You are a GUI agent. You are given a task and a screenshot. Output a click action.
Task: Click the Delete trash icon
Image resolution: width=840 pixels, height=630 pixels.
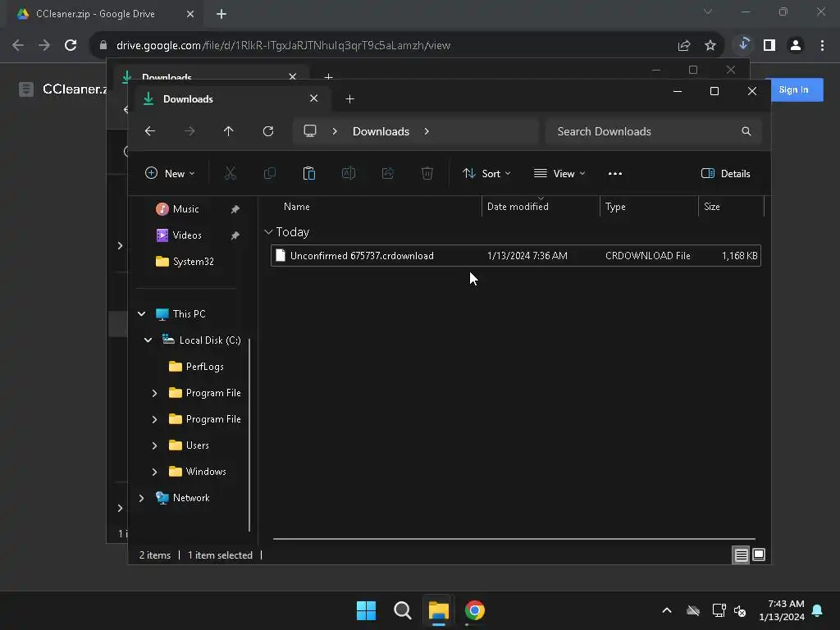(x=427, y=173)
